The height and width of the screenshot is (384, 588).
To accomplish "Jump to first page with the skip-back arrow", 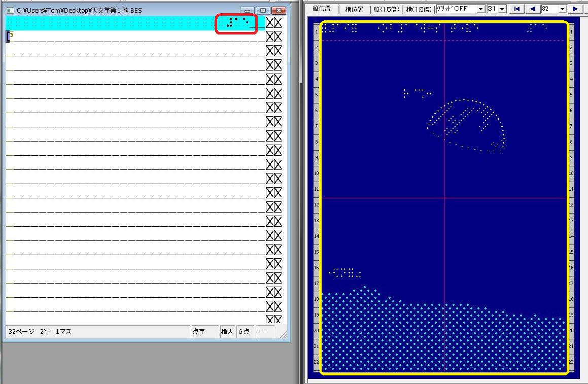I will (516, 9).
